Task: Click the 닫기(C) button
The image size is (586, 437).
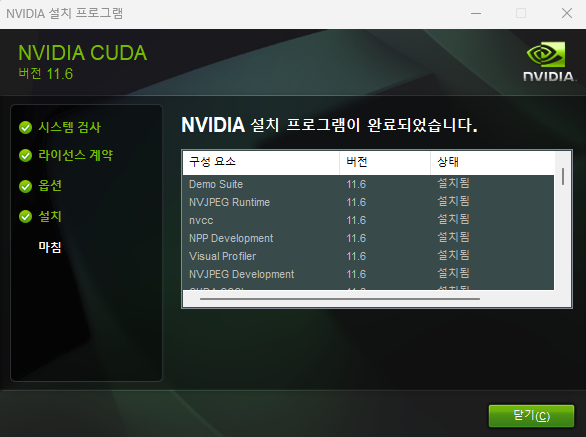Action: tap(531, 416)
